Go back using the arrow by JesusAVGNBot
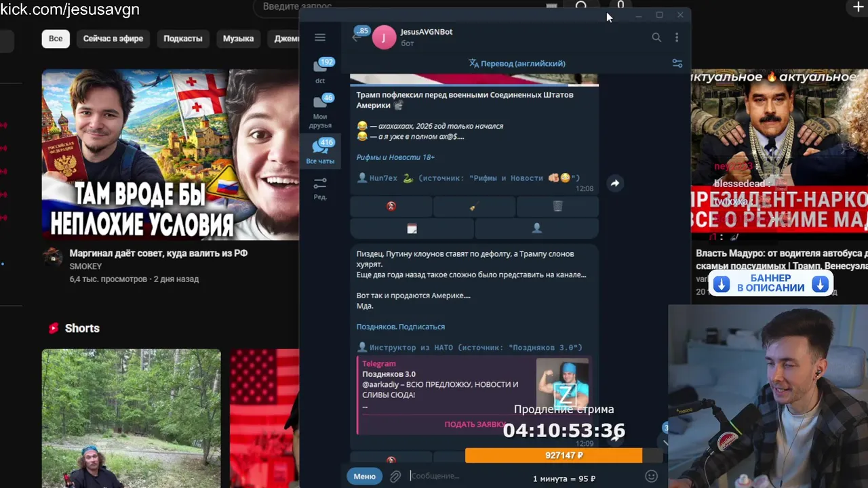This screenshot has height=488, width=868. [x=356, y=37]
